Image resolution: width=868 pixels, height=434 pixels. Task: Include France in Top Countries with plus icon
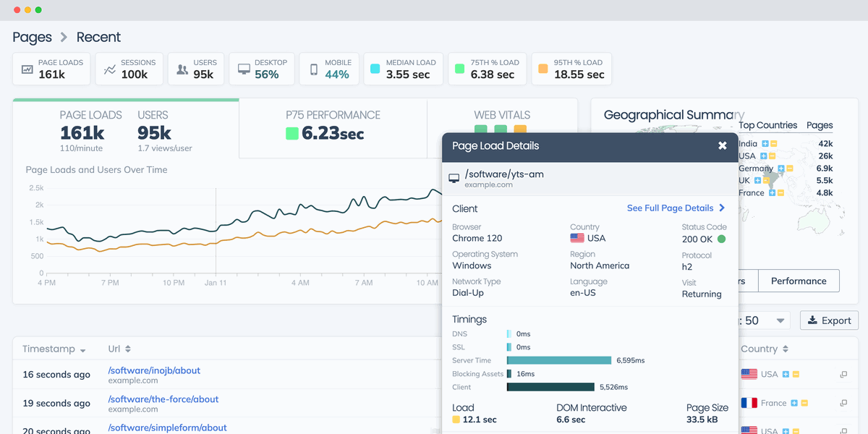[x=773, y=193]
